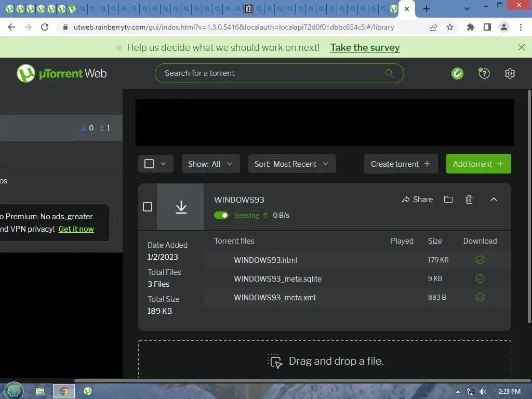Click Size column header
This screenshot has width=532, height=399.
(435, 241)
